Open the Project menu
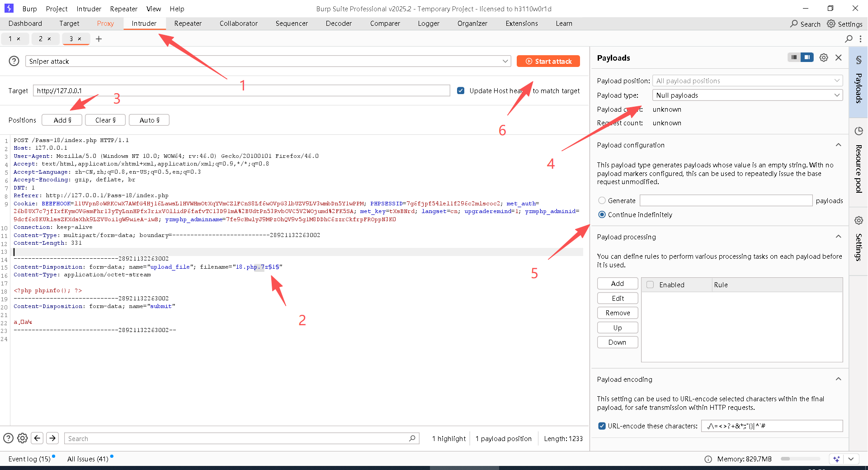This screenshot has height=470, width=868. 57,9
